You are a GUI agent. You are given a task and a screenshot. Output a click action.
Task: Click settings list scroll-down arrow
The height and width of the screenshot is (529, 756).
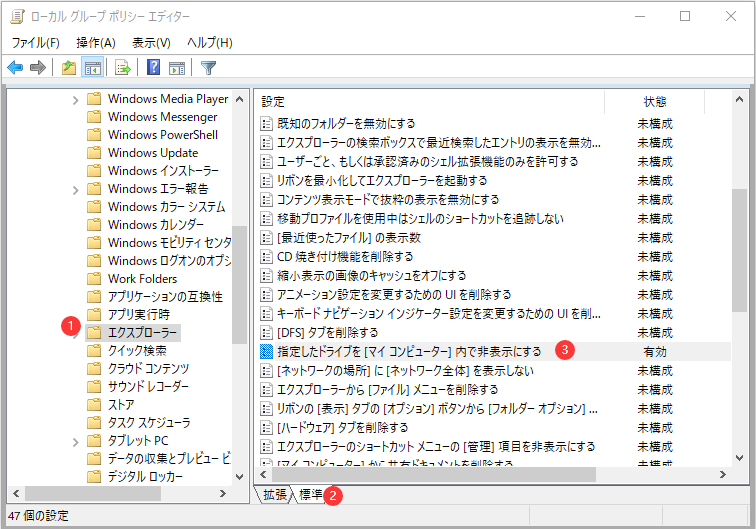pyautogui.click(x=739, y=458)
